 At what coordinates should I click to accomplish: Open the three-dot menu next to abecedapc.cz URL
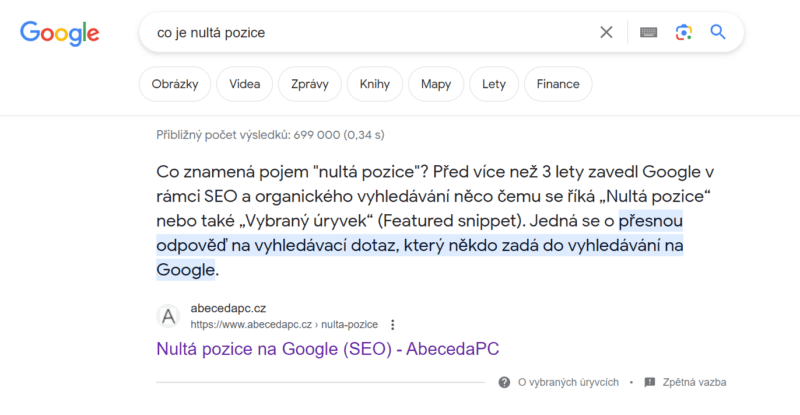392,325
